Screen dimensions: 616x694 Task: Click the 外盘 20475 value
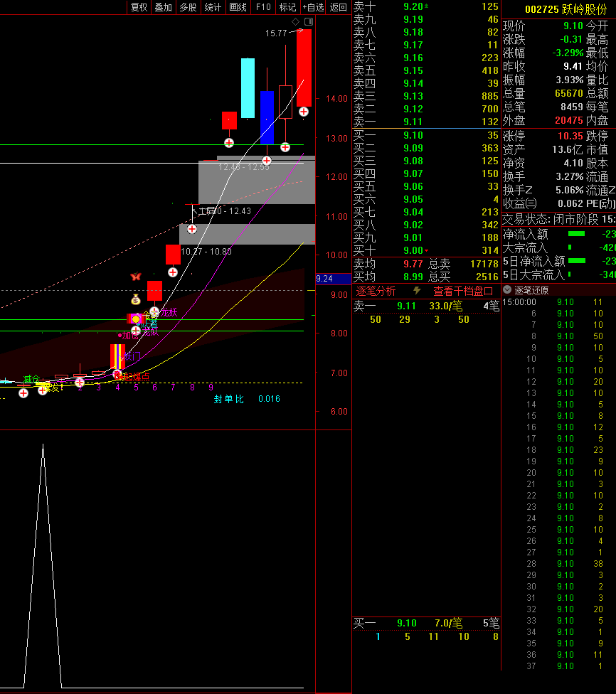pyautogui.click(x=568, y=120)
